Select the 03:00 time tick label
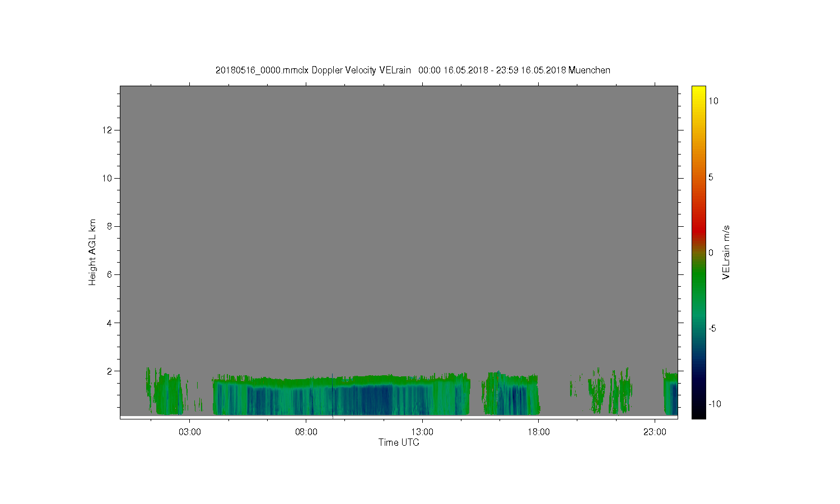This screenshot has width=840, height=504. (190, 432)
